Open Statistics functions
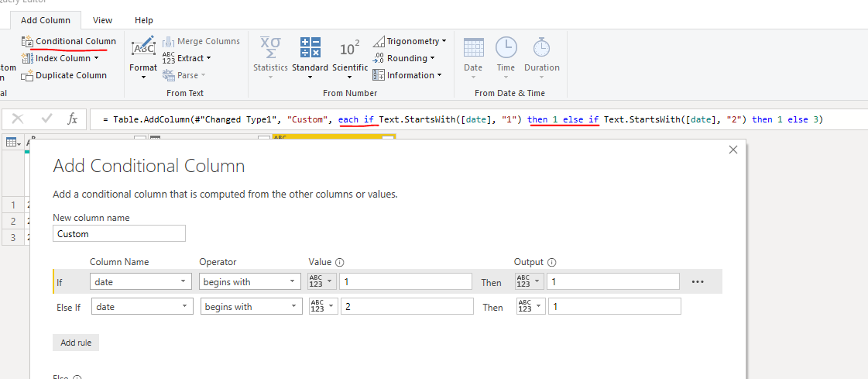Image resolution: width=868 pixels, height=379 pixels. pos(270,57)
